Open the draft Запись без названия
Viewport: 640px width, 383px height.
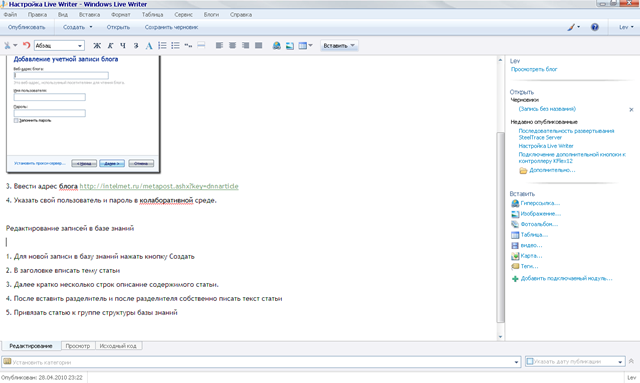(547, 109)
